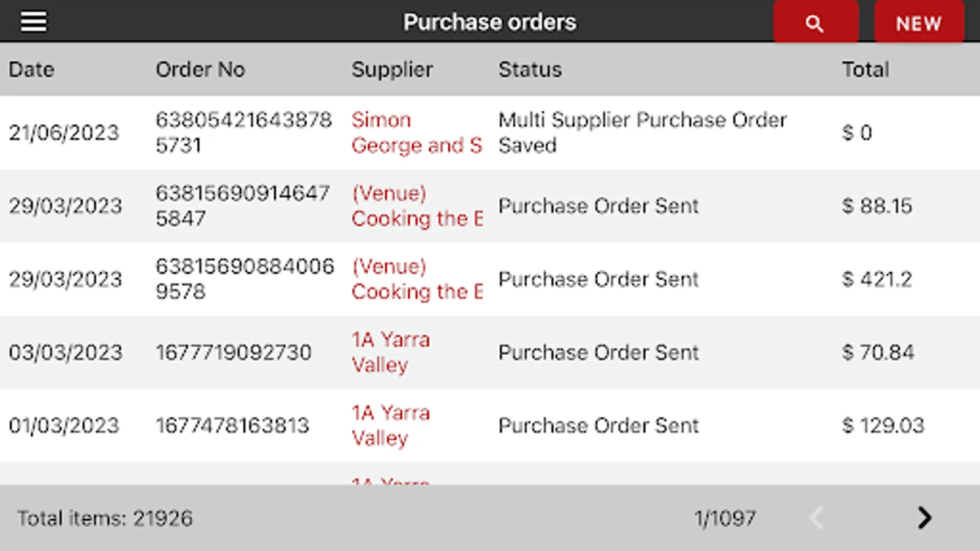The image size is (980, 551).
Task: Open the hamburger navigation menu
Action: (x=34, y=22)
